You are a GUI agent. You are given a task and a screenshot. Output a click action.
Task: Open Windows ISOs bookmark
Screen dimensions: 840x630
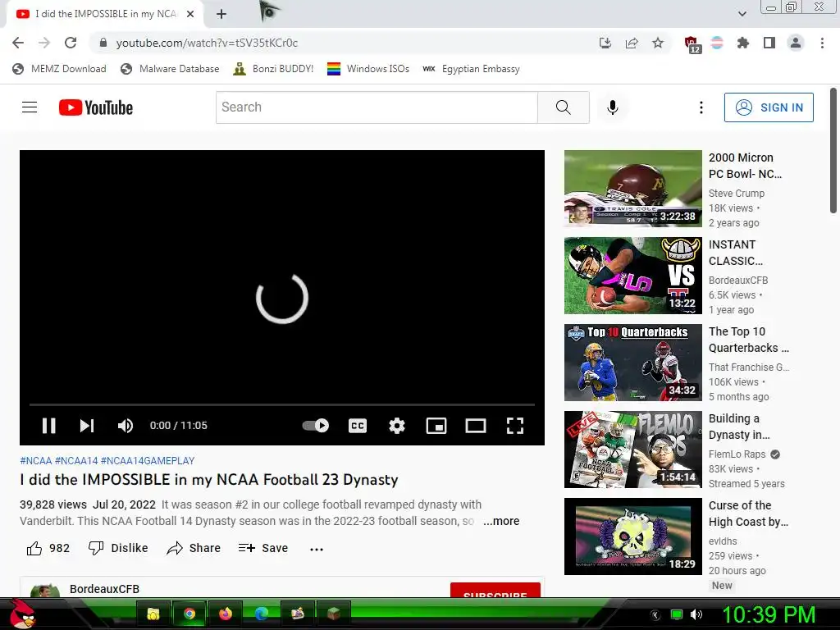click(368, 69)
